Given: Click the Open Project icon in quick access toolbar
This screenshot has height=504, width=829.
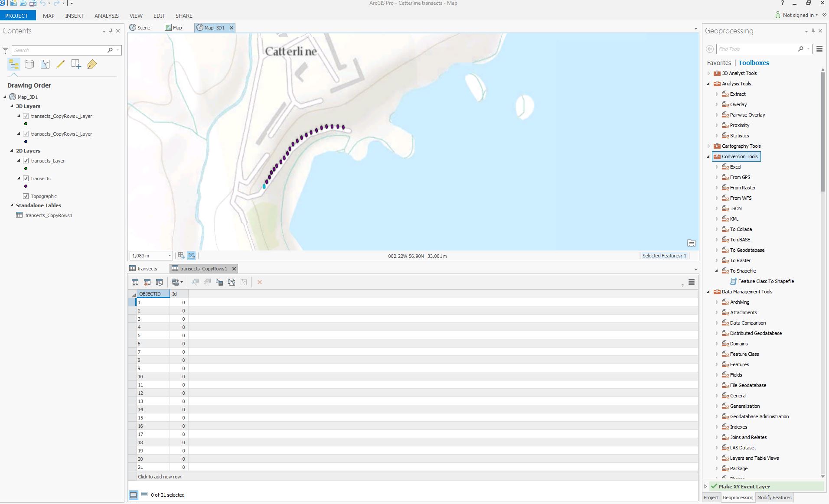Looking at the screenshot, I should point(23,3).
